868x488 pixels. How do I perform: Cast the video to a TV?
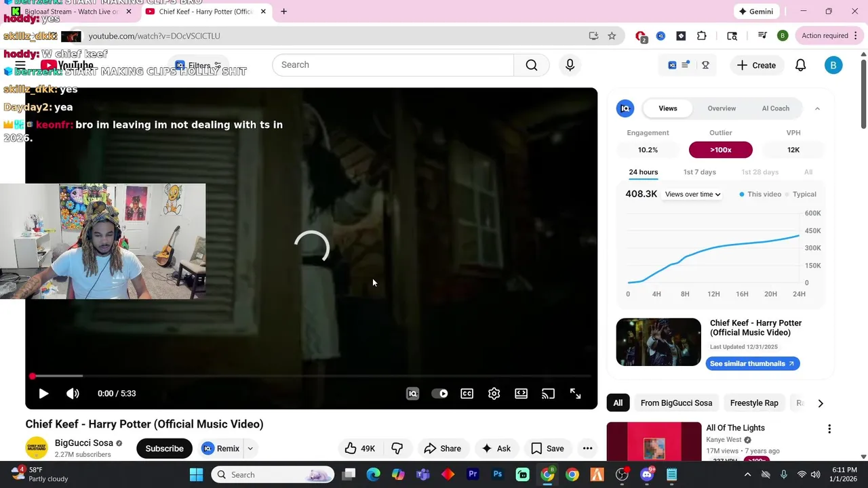pyautogui.click(x=548, y=393)
